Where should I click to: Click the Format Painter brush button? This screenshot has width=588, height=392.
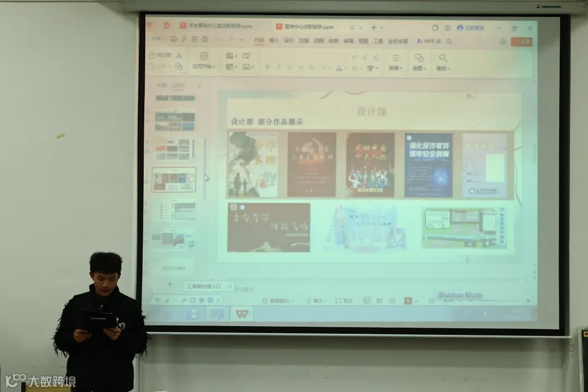[160, 56]
